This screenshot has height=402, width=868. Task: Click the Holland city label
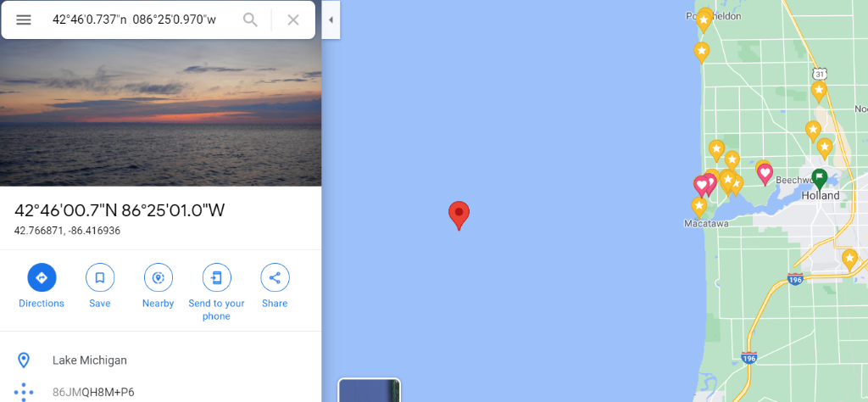(821, 195)
